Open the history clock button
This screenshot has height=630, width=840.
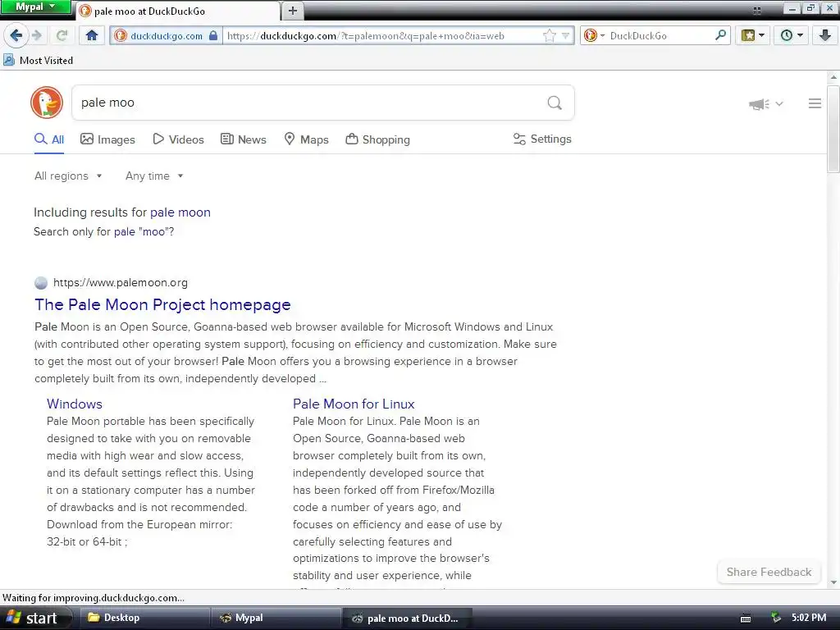tap(787, 35)
